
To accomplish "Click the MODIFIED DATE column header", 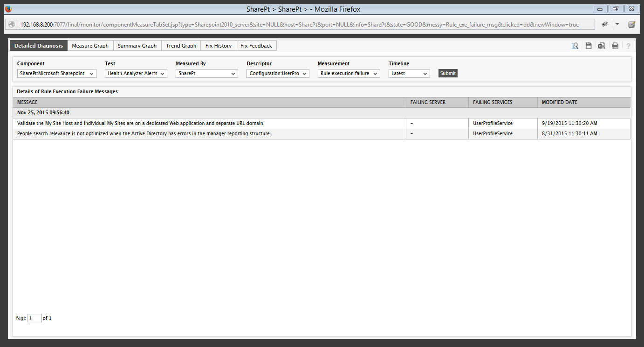I will (x=584, y=102).
